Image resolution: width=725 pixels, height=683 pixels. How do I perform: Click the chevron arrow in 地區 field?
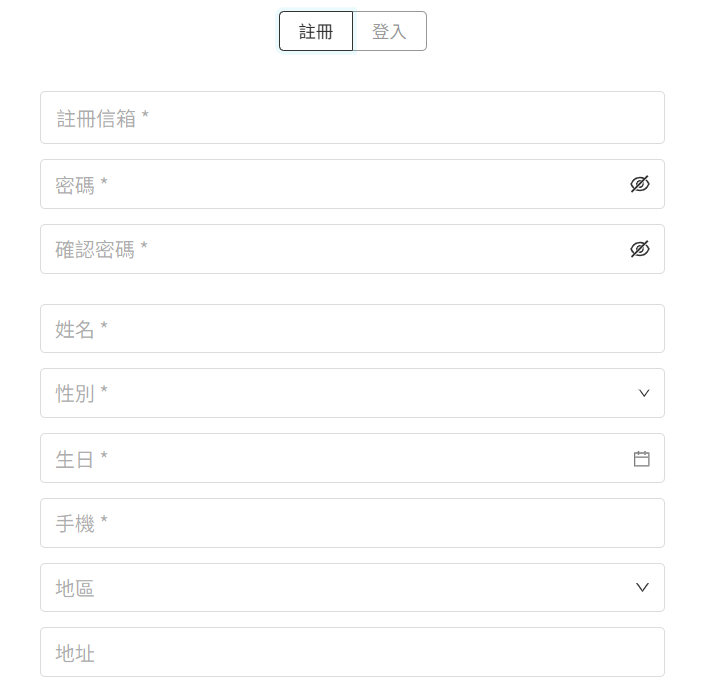click(643, 587)
